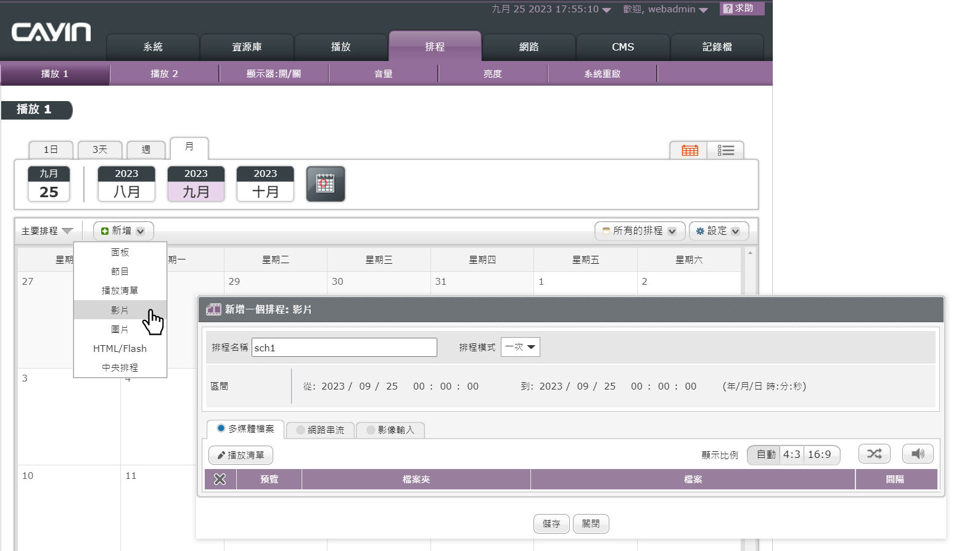Jump to today 九月 25 button
The image size is (980, 551).
coord(49,184)
